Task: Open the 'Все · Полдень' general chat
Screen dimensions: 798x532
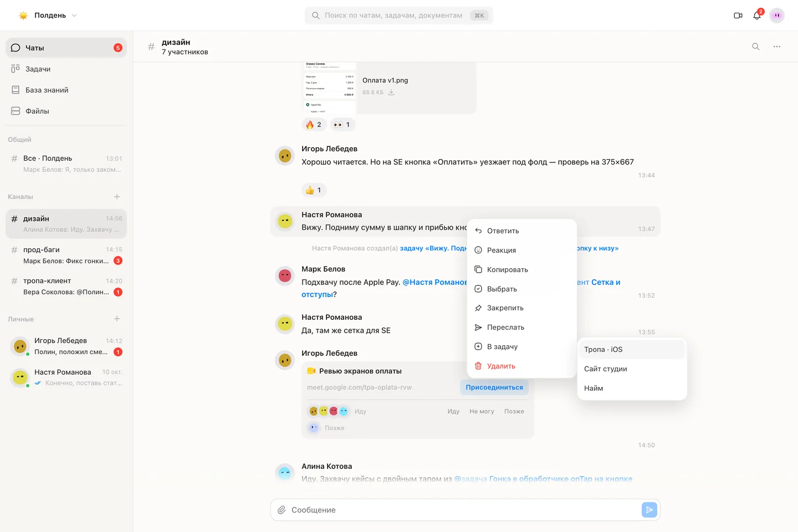Action: point(66,163)
